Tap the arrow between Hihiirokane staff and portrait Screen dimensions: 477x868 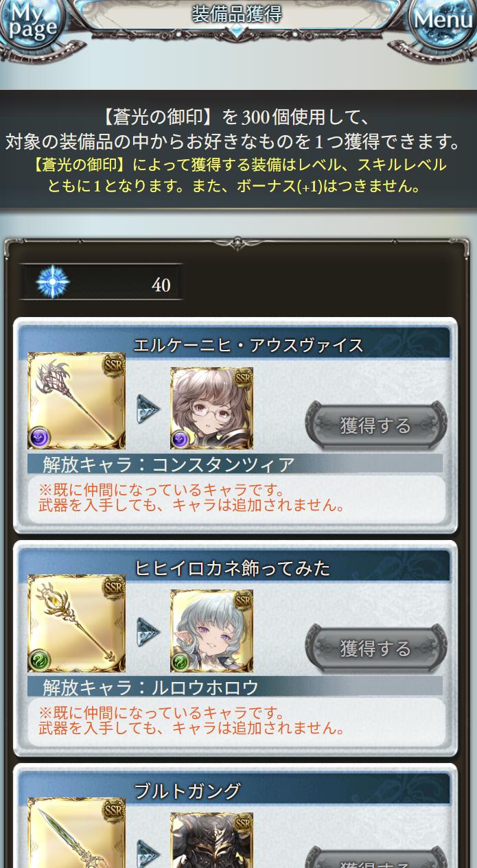tap(148, 632)
